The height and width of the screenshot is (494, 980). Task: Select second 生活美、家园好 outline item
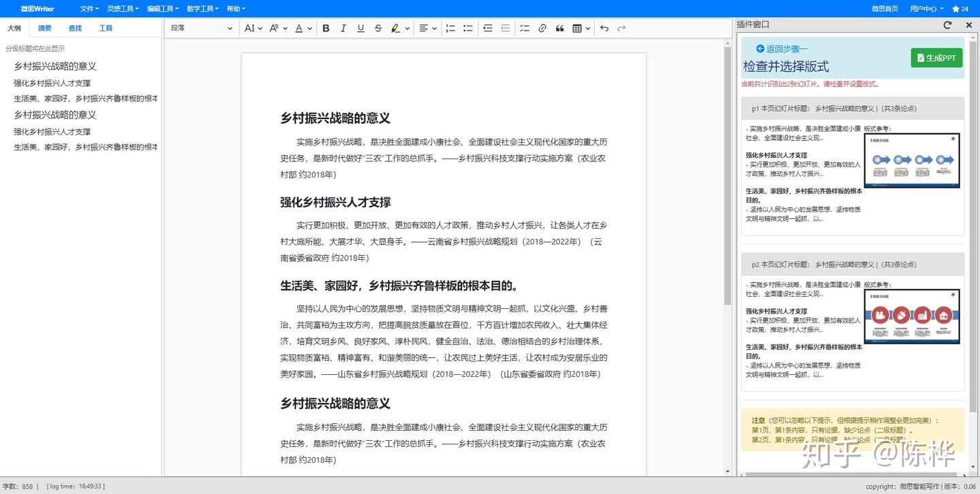click(x=85, y=147)
